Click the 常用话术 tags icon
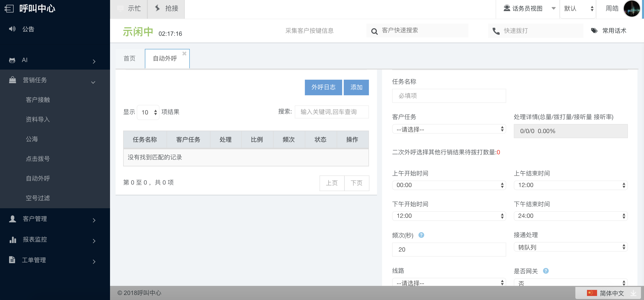Image resolution: width=644 pixels, height=300 pixels. (x=594, y=31)
